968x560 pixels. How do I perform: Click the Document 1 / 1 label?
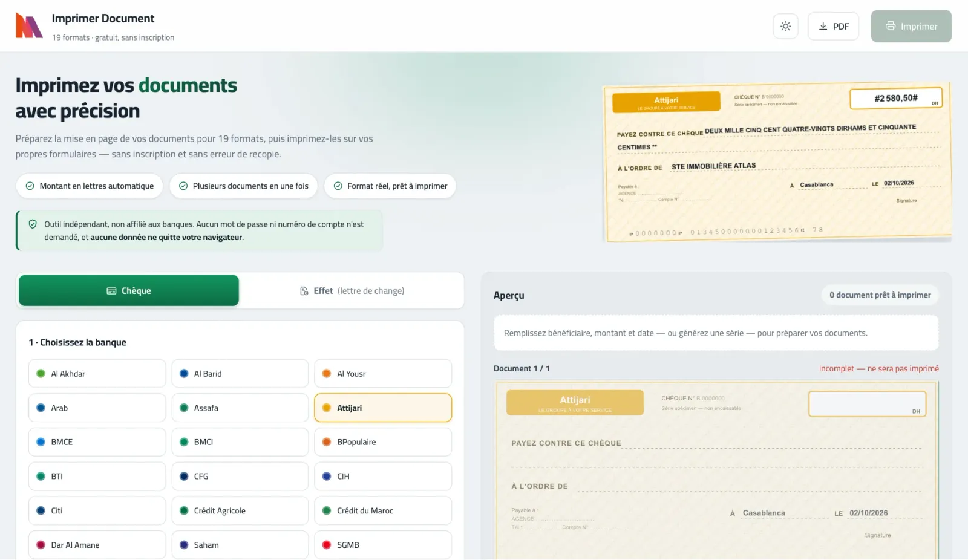[x=522, y=368]
